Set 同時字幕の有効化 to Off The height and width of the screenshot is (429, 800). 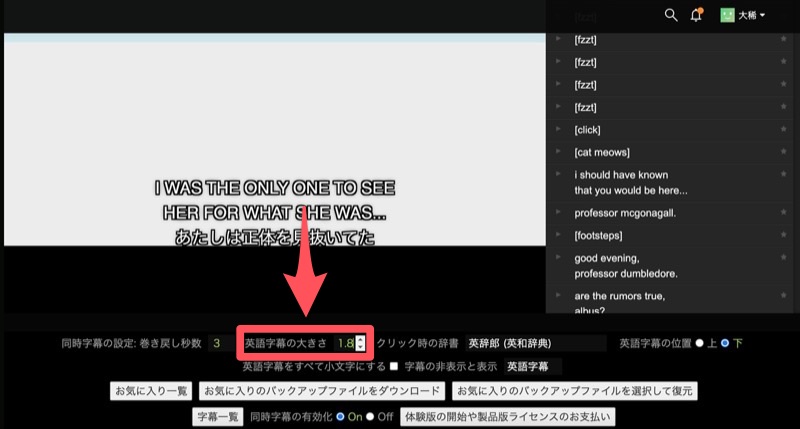tap(370, 416)
